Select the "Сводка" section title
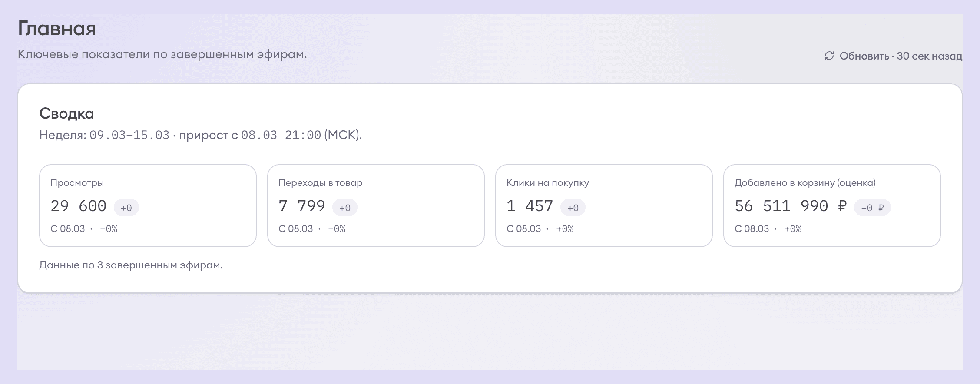The image size is (980, 384). (66, 113)
